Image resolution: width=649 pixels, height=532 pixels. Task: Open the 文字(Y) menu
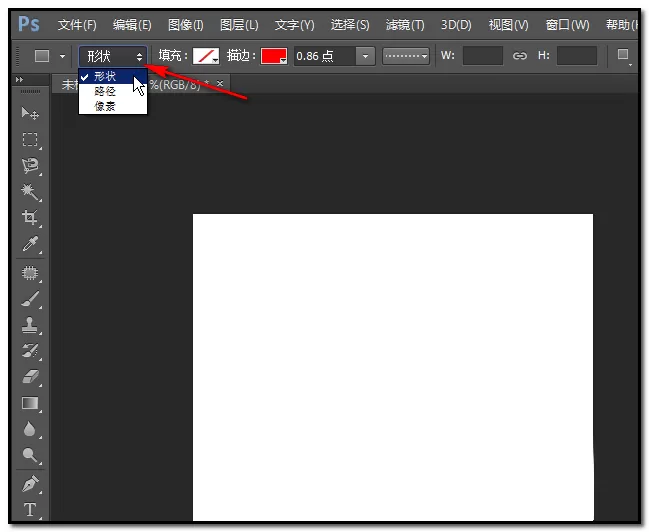click(294, 25)
